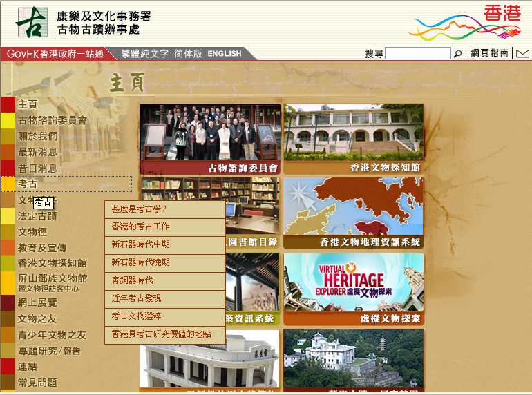Open the 資訊系統 tile behind submenu
The image size is (532, 395).
(253, 289)
